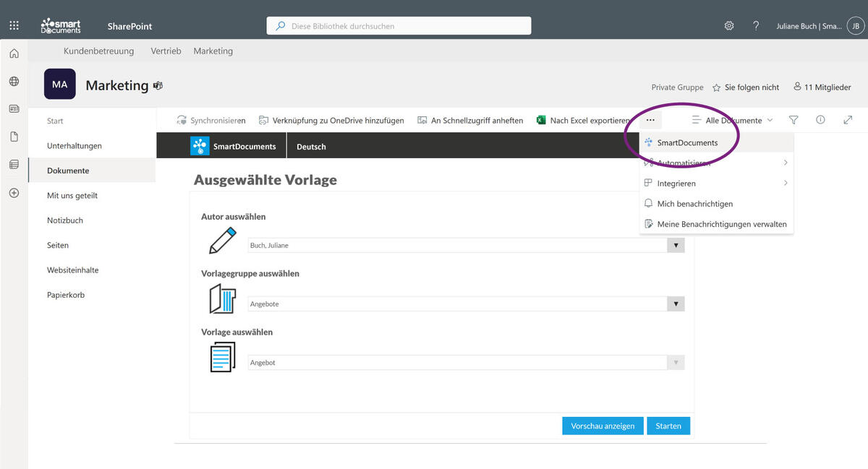Open Dokumente in the site navigation
The width and height of the screenshot is (868, 469).
(x=92, y=171)
